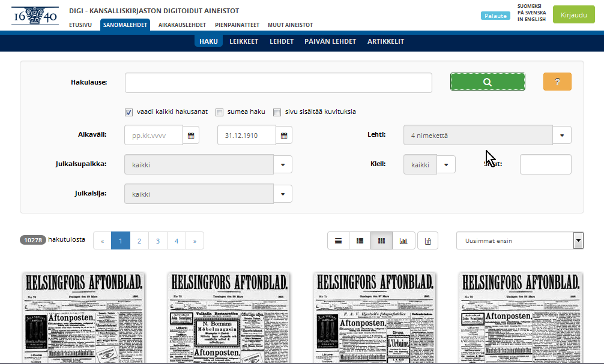Click the 1640 logo in the header
The height and width of the screenshot is (364, 604).
pyautogui.click(x=35, y=16)
